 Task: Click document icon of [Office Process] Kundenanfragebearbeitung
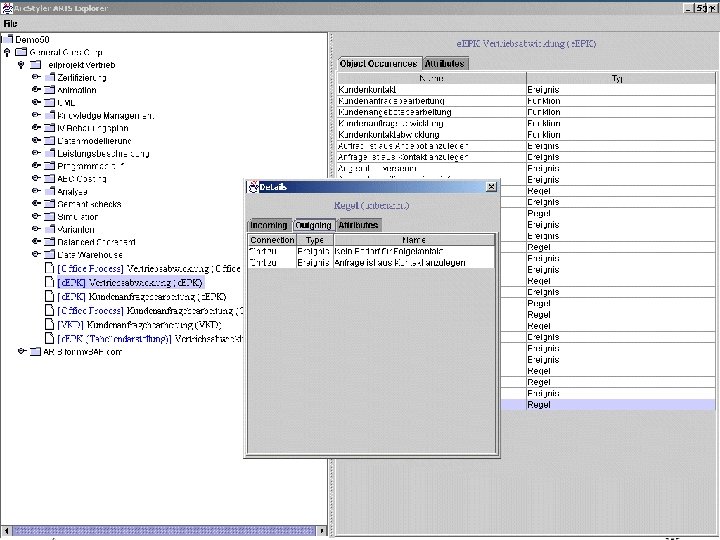coord(50,310)
